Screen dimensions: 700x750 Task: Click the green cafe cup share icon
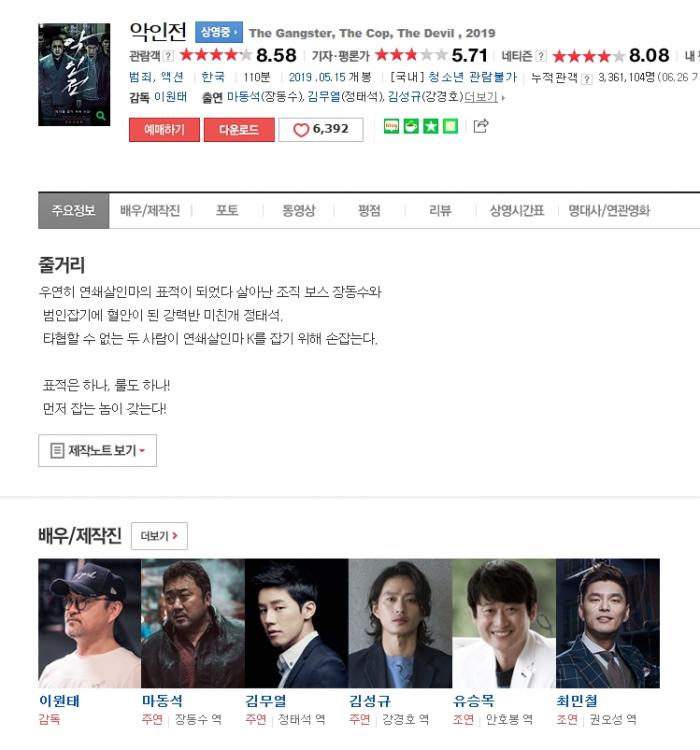pos(411,126)
